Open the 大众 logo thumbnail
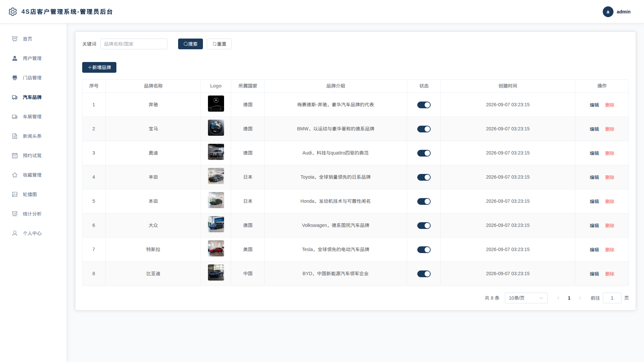Viewport: 644px width, 362px height. (x=216, y=224)
